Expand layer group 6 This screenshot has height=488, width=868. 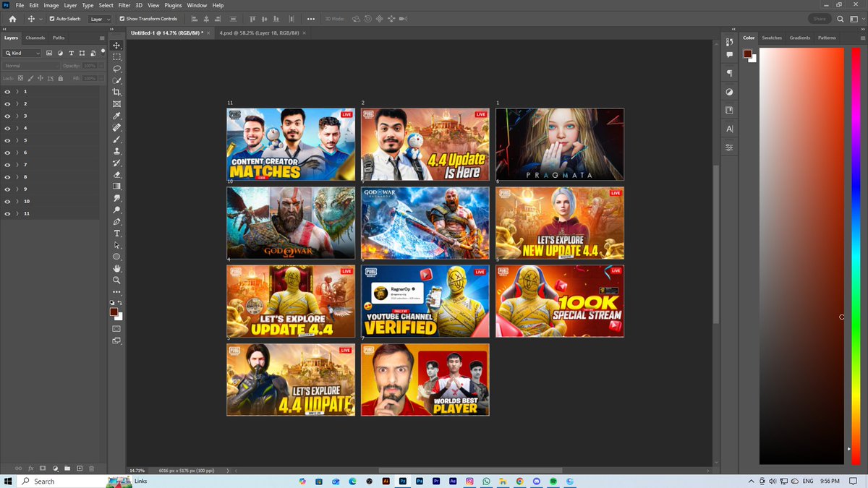point(17,153)
